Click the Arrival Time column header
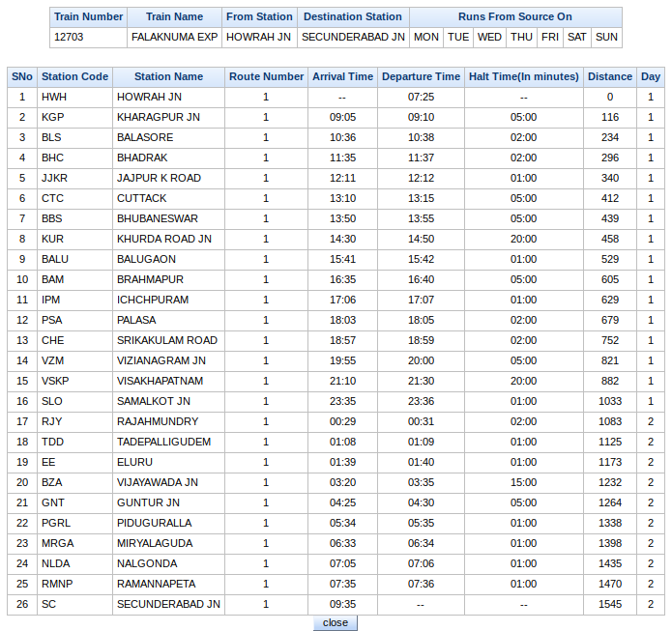672x631 pixels. 342,76
